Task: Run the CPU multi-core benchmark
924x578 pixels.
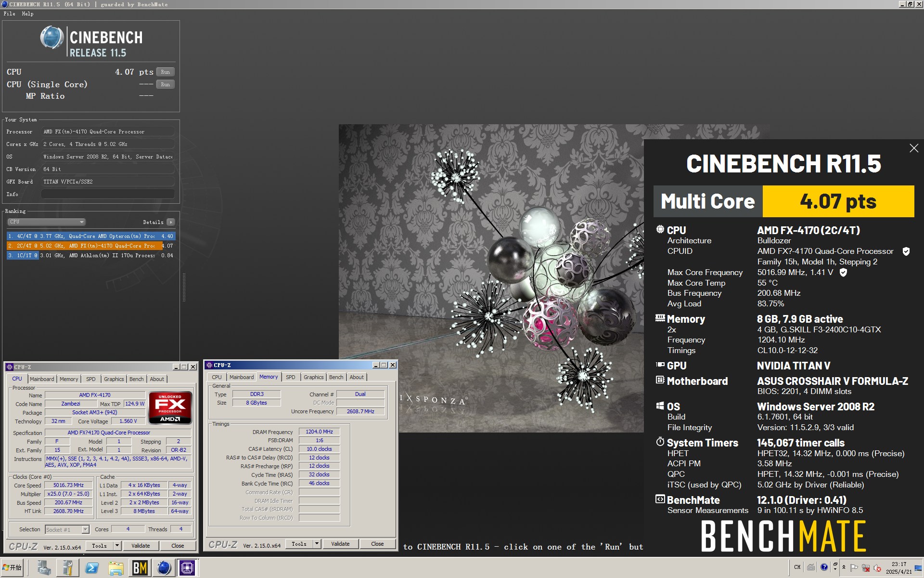Action: tap(165, 72)
